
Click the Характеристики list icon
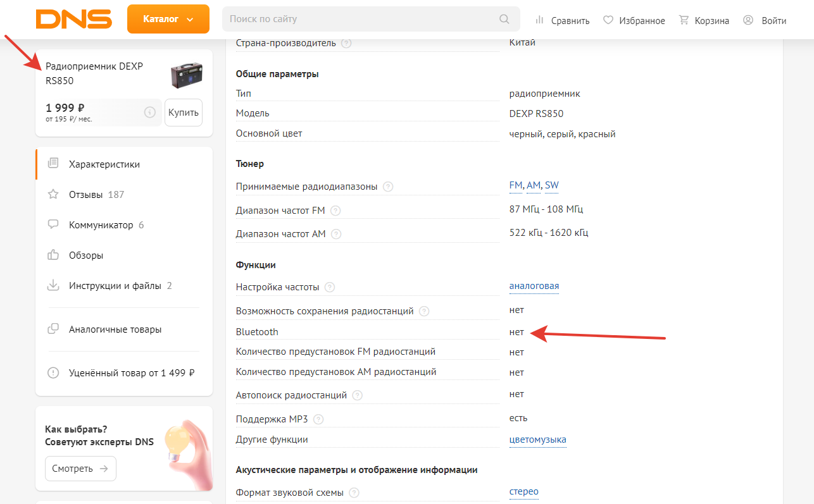[x=53, y=164]
